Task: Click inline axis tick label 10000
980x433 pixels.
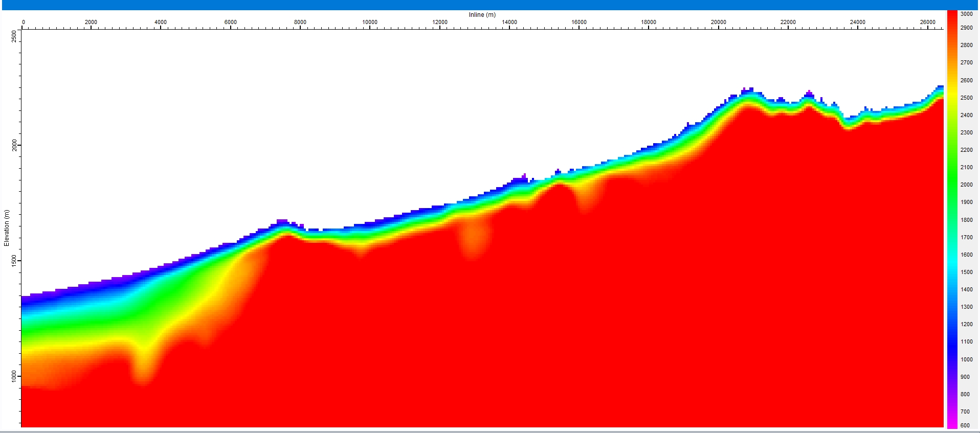Action: click(370, 22)
